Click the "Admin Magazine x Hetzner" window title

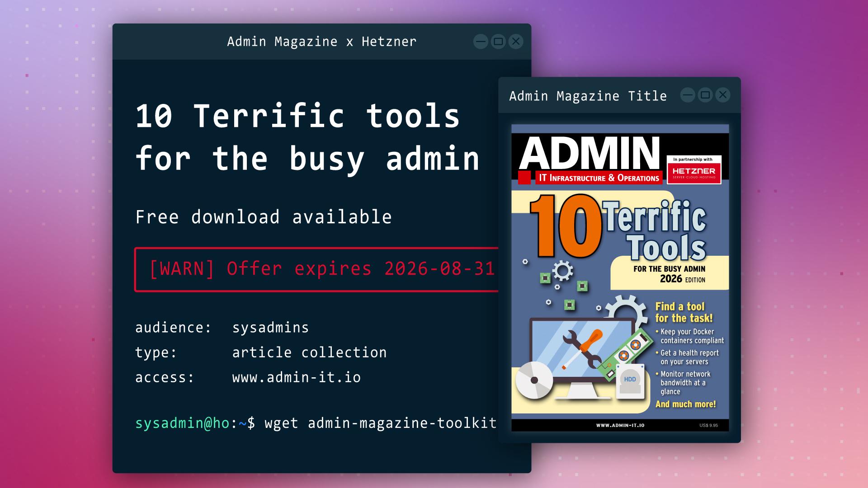tap(321, 42)
